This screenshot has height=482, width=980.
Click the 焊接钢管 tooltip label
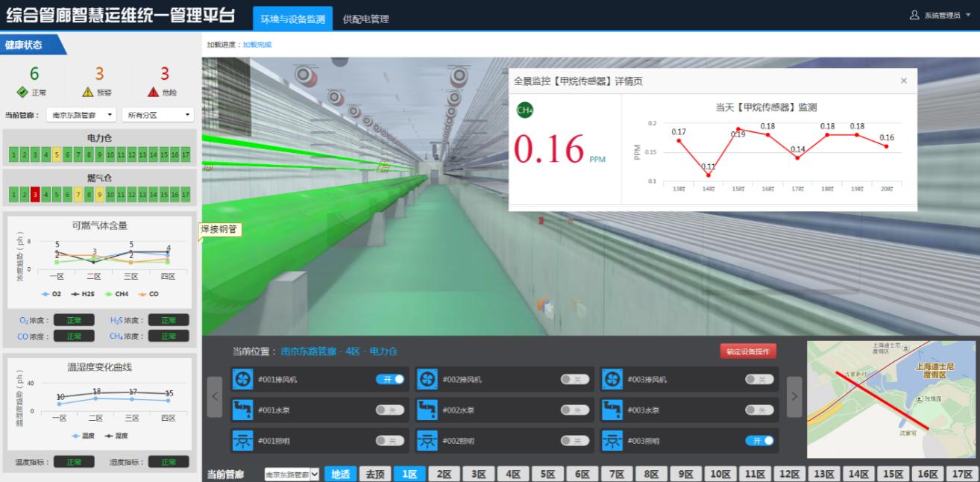pyautogui.click(x=220, y=230)
